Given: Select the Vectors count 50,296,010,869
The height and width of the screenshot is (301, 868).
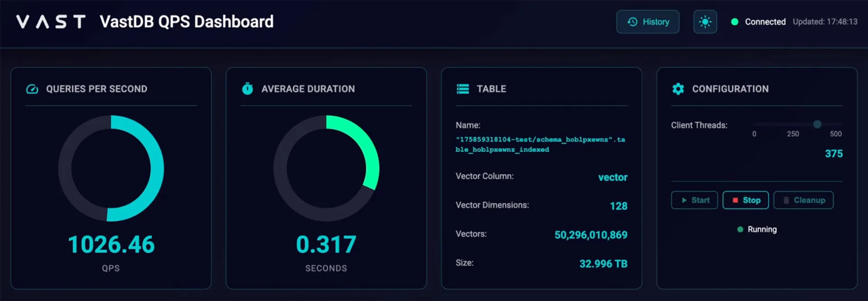Looking at the screenshot, I should (591, 235).
